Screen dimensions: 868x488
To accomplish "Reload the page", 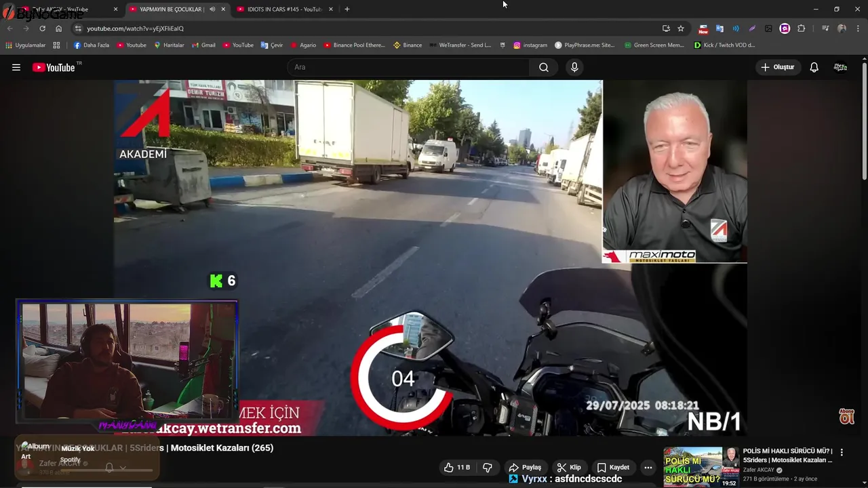I will pyautogui.click(x=42, y=28).
